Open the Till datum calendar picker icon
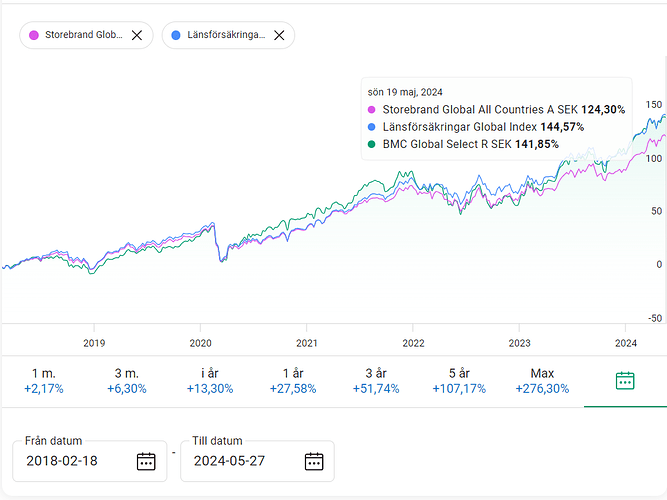Viewport: 667px width, 500px height. (x=314, y=461)
